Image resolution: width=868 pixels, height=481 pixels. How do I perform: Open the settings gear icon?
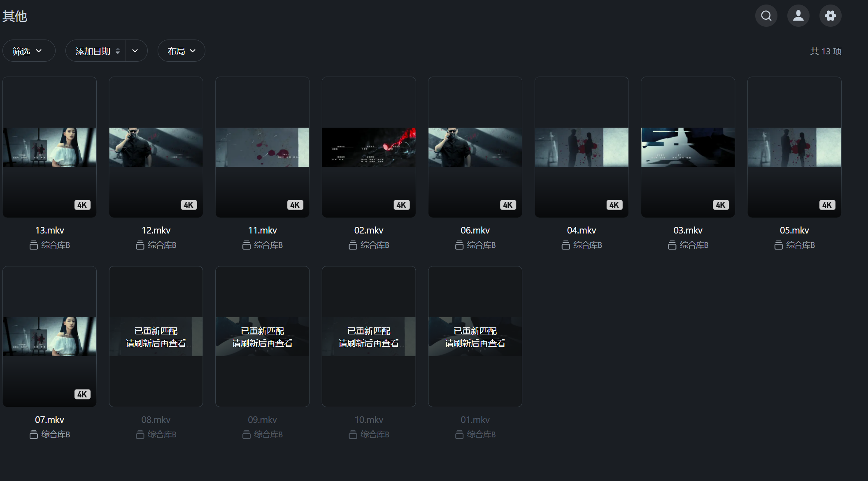[x=830, y=16]
